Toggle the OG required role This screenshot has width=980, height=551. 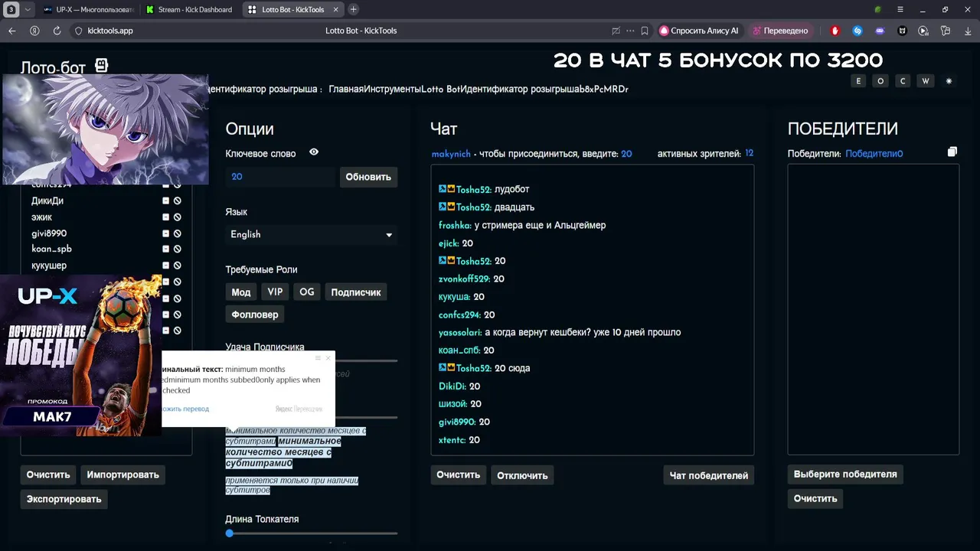307,292
